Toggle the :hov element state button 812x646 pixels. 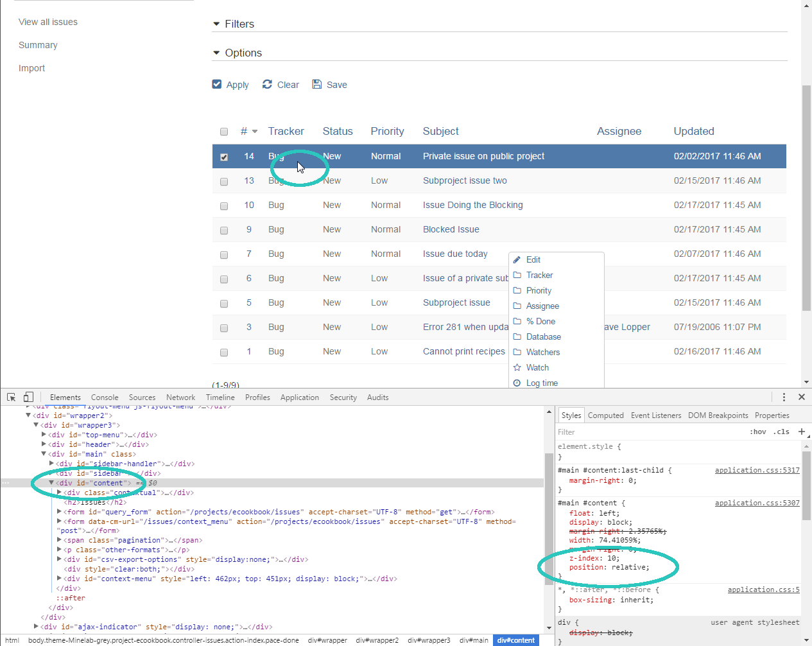[758, 432]
